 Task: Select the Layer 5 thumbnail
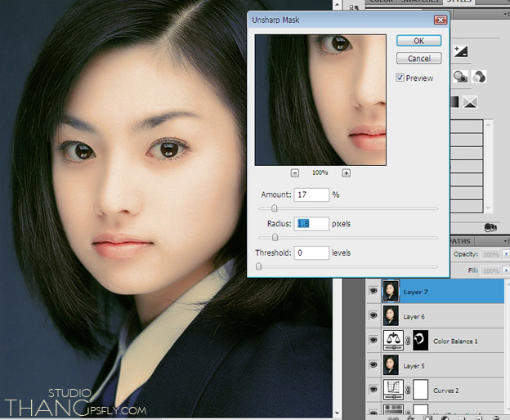(391, 364)
